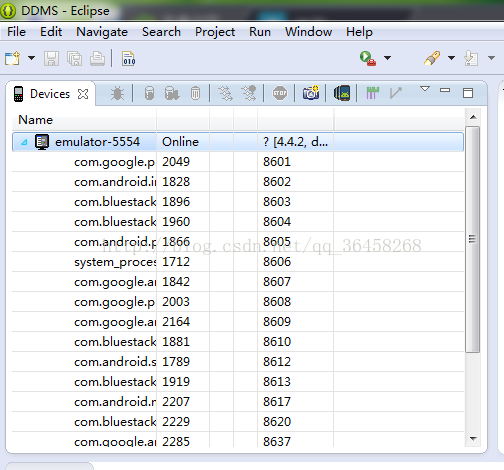This screenshot has width=504, height=470.
Task: Expand the Run external tools dropdown
Action: click(x=387, y=58)
